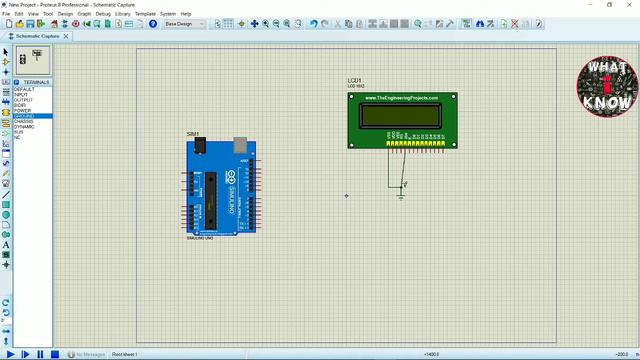The height and width of the screenshot is (360, 640).
Task: Go to the Home Page icon
Action: (x=54, y=24)
